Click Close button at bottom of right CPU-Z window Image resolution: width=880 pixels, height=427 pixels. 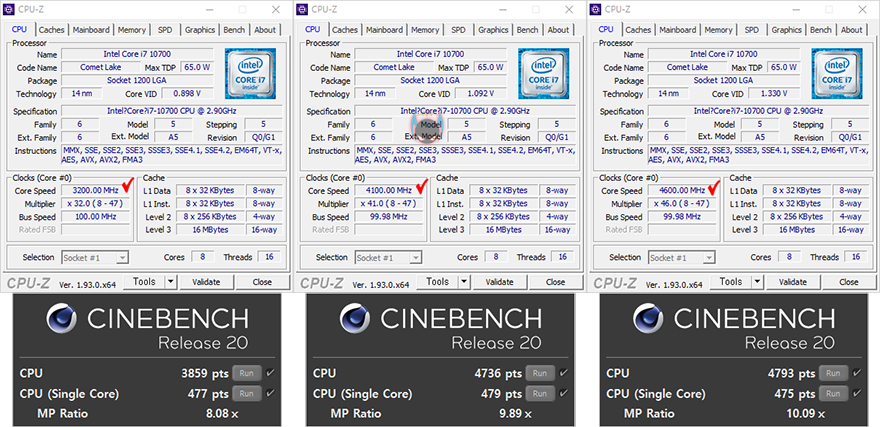point(849,282)
